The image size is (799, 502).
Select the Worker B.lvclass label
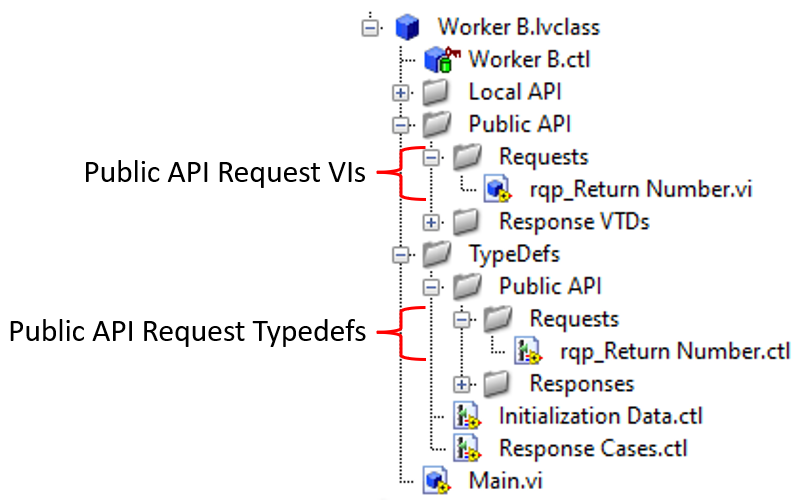[517, 26]
